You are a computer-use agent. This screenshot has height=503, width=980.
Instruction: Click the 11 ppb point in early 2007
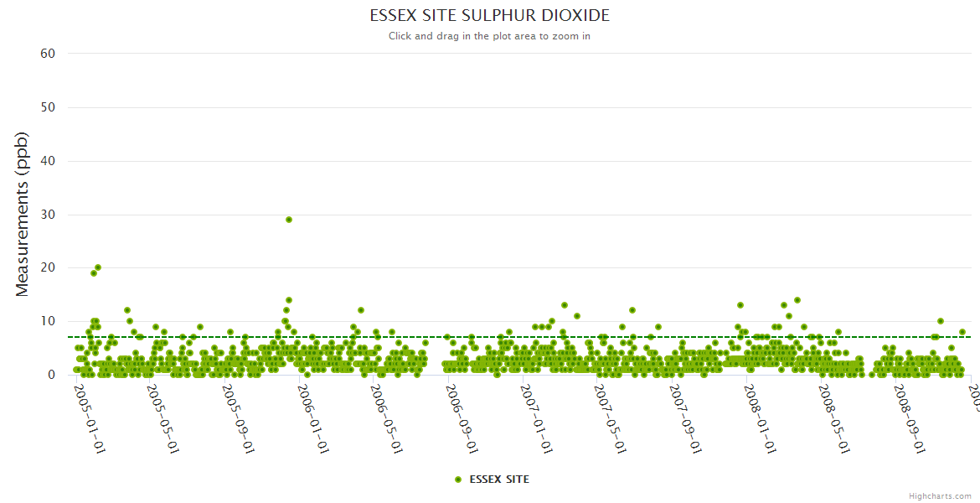tap(577, 316)
